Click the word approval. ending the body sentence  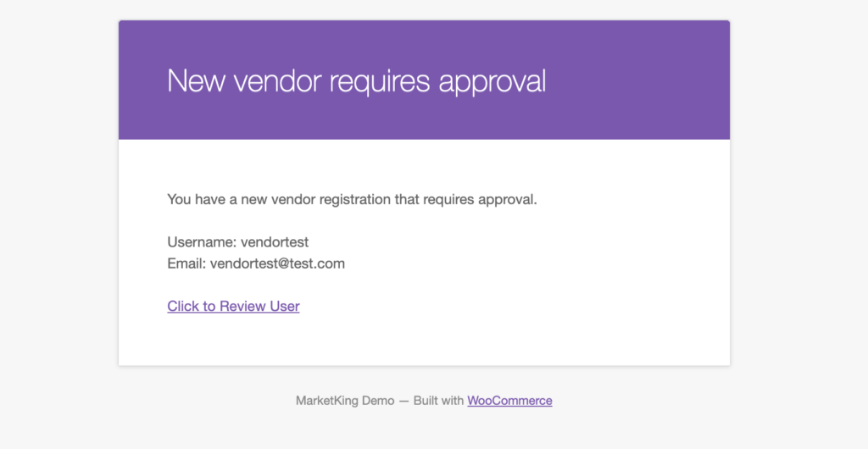click(x=508, y=200)
